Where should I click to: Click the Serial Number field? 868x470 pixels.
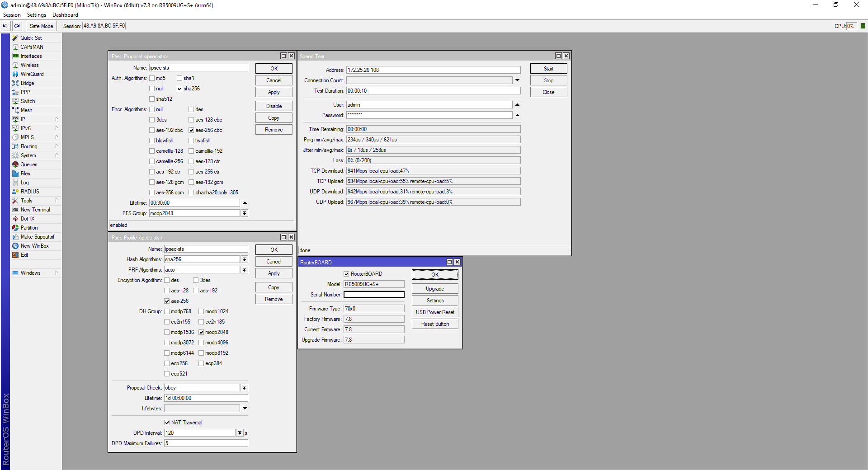pyautogui.click(x=374, y=295)
